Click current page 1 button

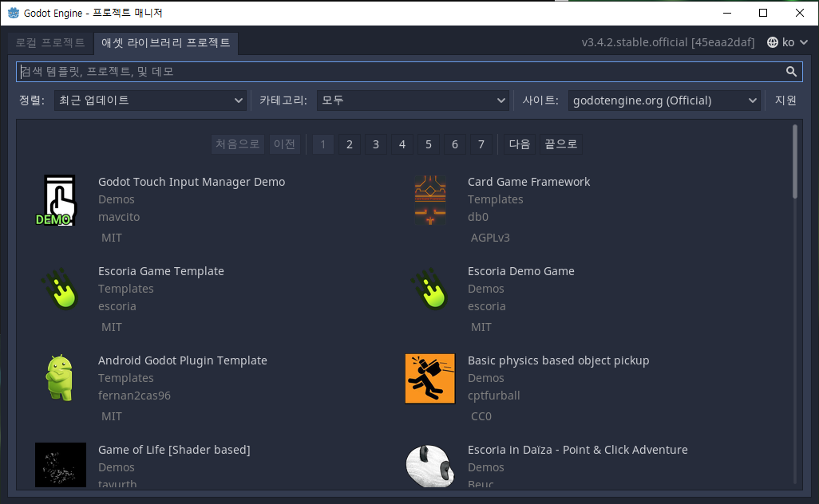322,144
